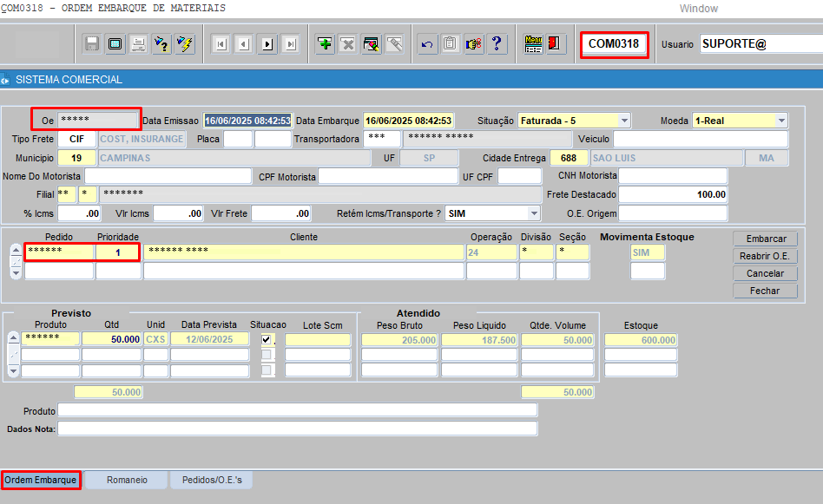Tick the Situacao checkbox in third product row

click(267, 370)
